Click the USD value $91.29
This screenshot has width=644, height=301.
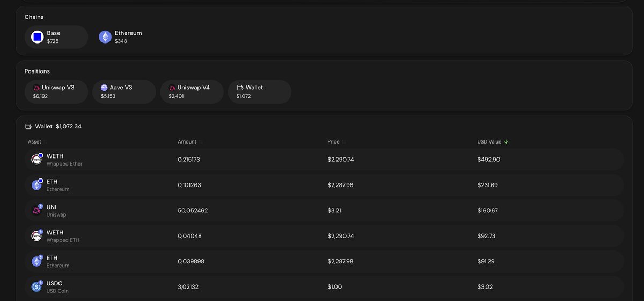[486, 261]
